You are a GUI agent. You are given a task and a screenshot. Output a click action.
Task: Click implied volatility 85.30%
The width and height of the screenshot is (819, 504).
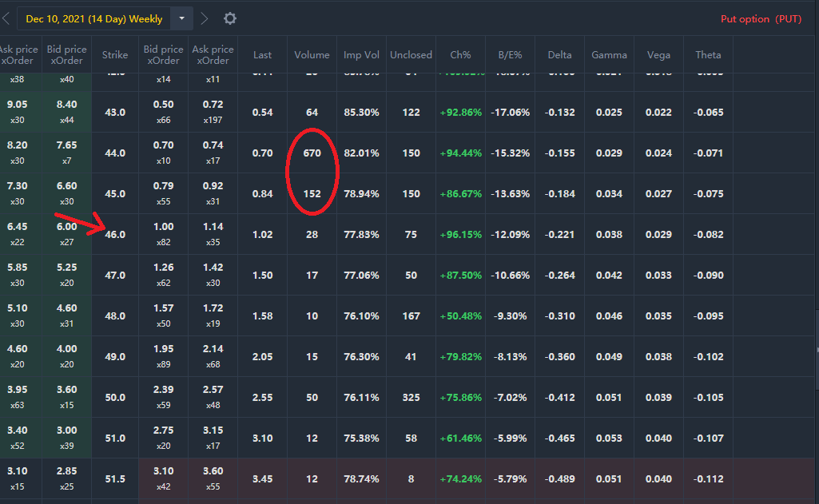point(361,113)
